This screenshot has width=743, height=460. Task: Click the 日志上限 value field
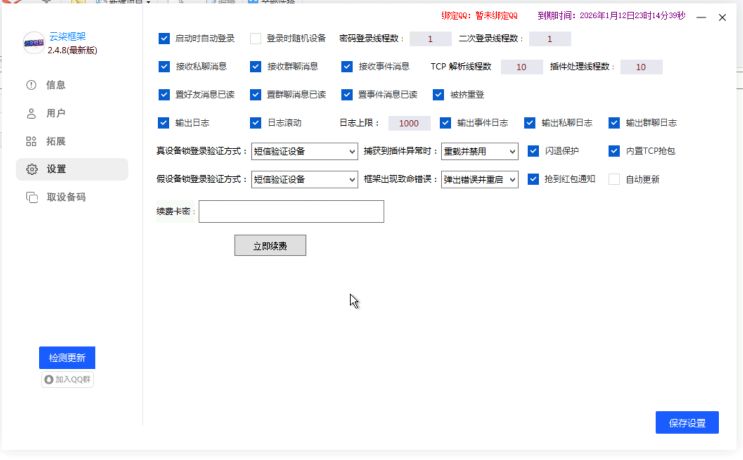pos(408,123)
